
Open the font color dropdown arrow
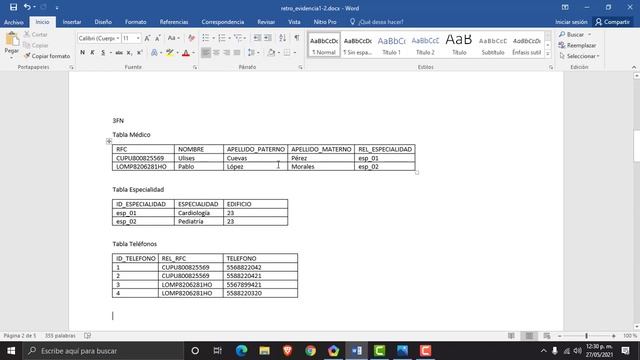tap(193, 52)
